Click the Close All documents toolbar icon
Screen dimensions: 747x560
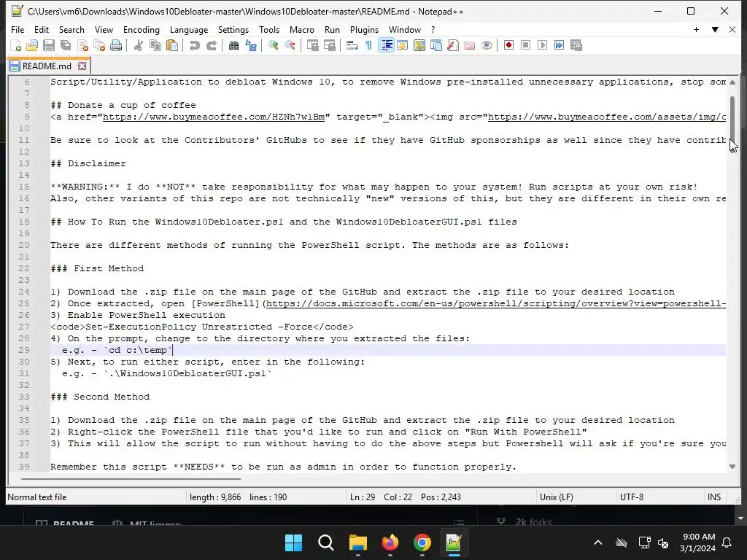click(99, 45)
